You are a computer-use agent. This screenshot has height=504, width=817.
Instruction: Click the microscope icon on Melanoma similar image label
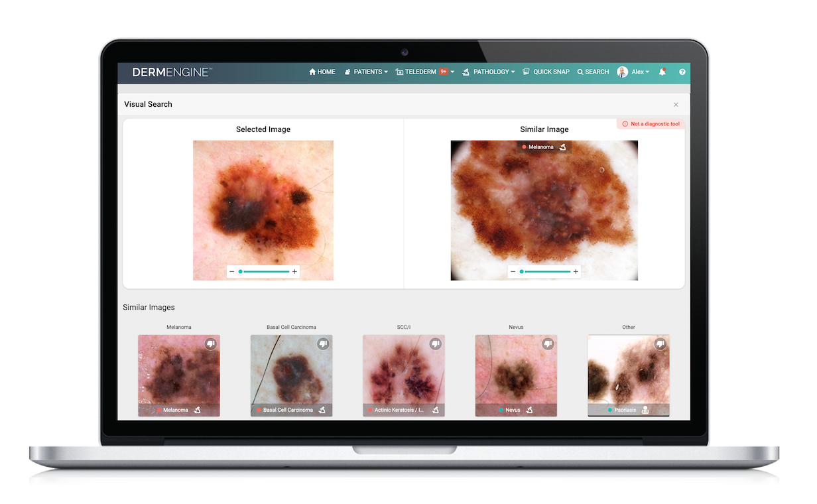(562, 147)
